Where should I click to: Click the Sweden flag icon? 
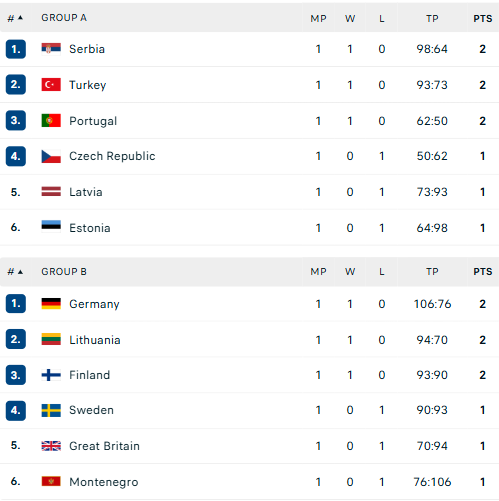click(51, 410)
